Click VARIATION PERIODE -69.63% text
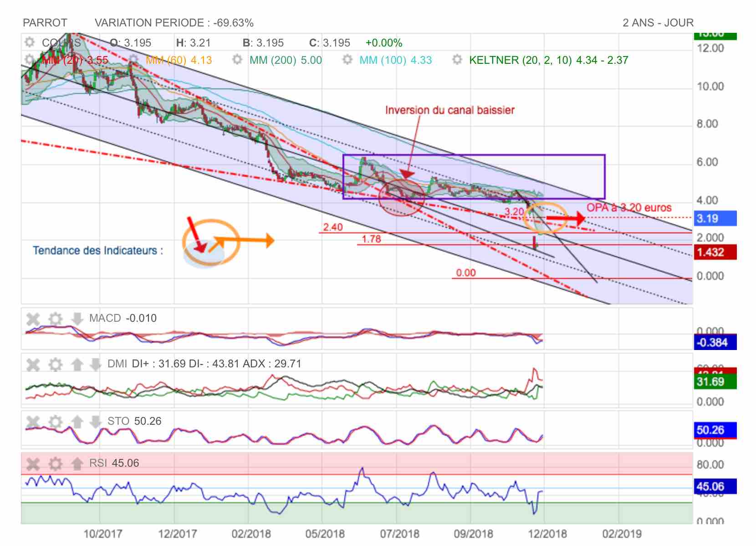Image resolution: width=756 pixels, height=546 pixels. coord(174,23)
